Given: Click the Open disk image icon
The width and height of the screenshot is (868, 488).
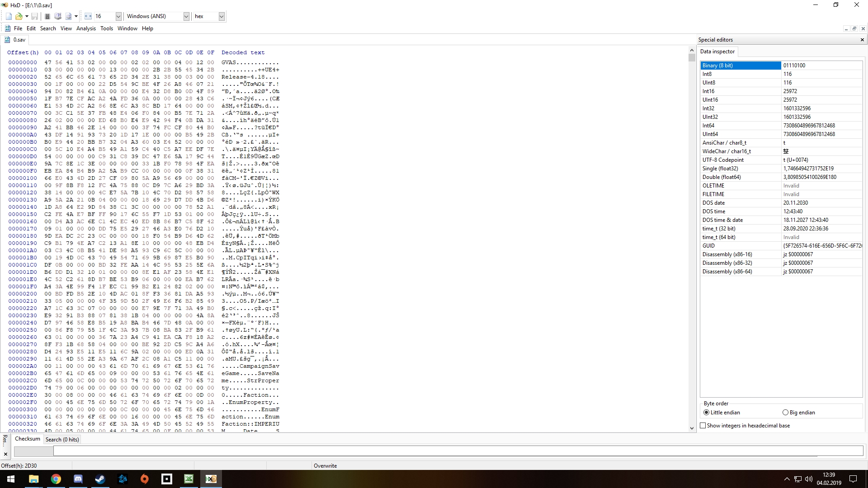Looking at the screenshot, I should [68, 16].
